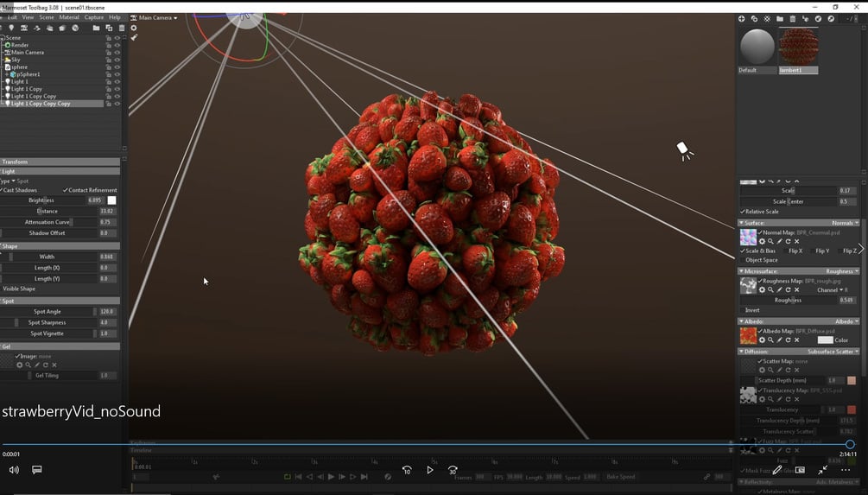Viewport: 868px width, 495px height.
Task: Open the Help menu
Action: point(115,17)
